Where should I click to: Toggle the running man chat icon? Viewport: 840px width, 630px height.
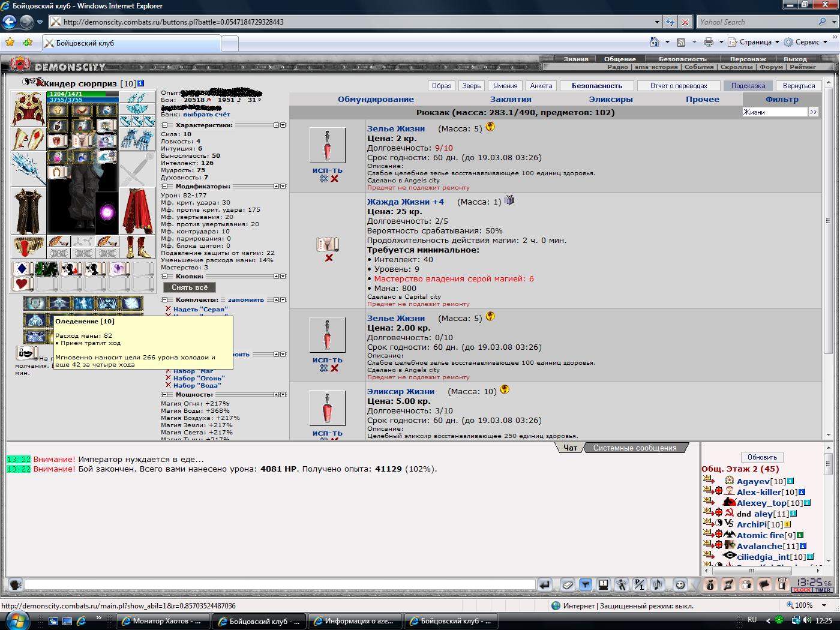(622, 584)
